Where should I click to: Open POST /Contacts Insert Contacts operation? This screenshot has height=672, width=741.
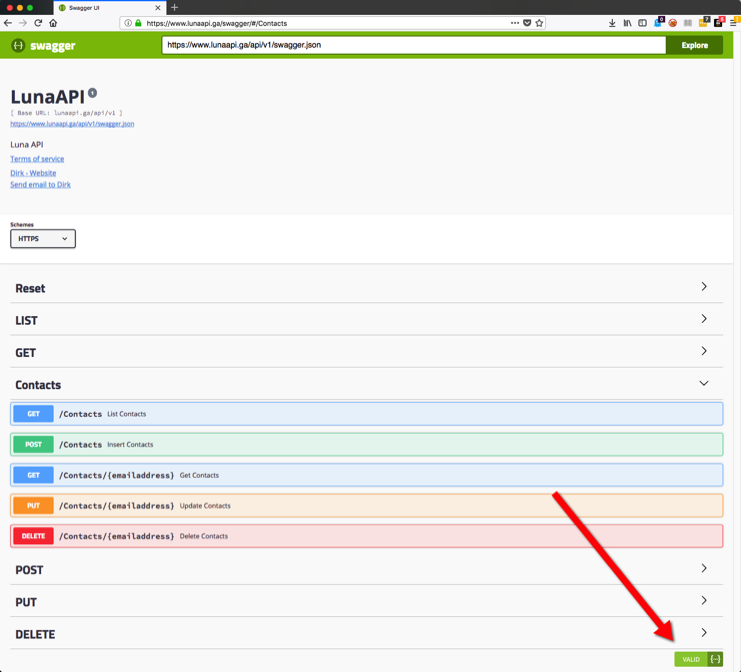[x=366, y=444]
